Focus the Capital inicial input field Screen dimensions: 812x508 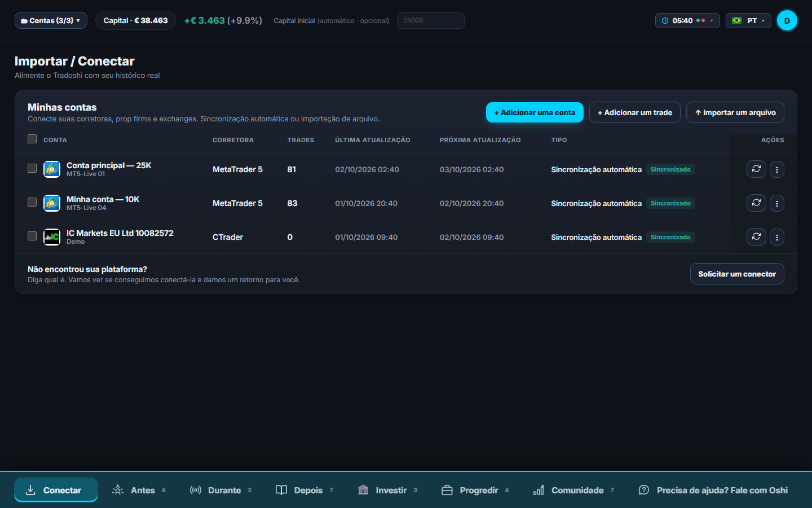[x=431, y=20]
